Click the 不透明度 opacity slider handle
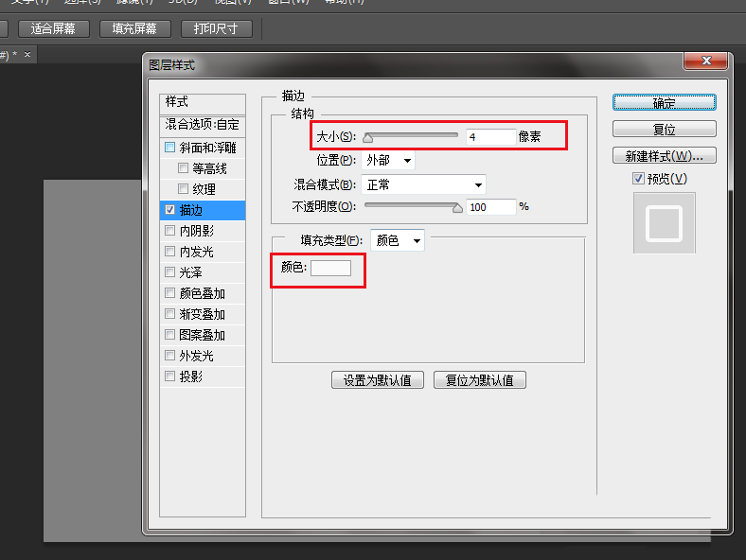The width and height of the screenshot is (746, 560). click(x=457, y=208)
